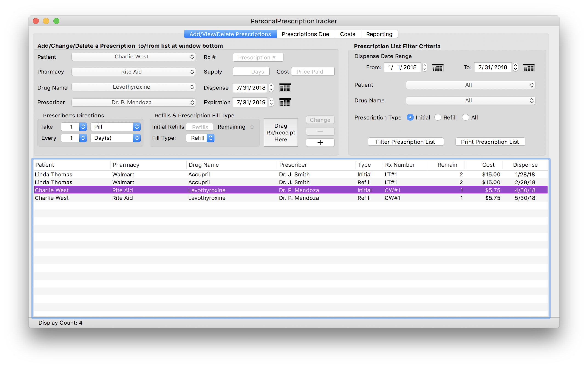Image resolution: width=588 pixels, height=367 pixels.
Task: Open calendar picker for Expiration date
Action: (285, 103)
